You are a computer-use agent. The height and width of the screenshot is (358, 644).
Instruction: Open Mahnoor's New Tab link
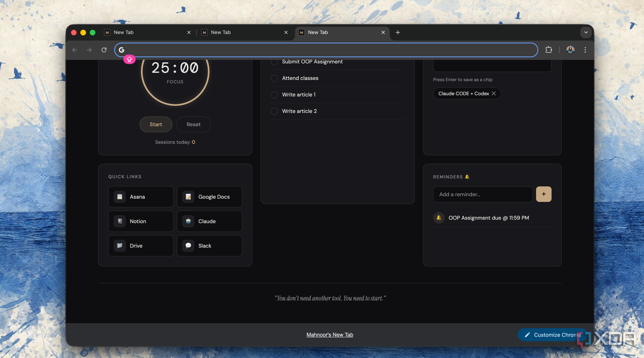330,335
